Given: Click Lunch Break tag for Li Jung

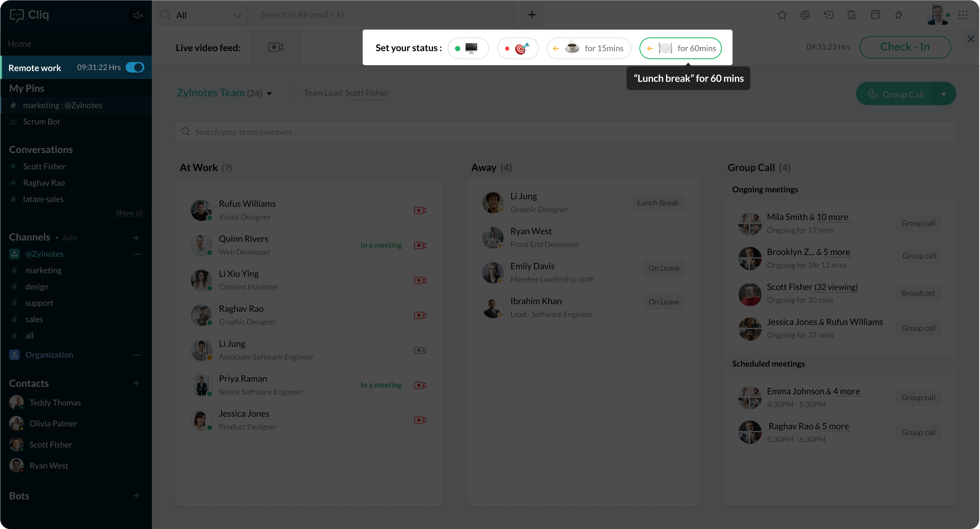Looking at the screenshot, I should coord(658,203).
